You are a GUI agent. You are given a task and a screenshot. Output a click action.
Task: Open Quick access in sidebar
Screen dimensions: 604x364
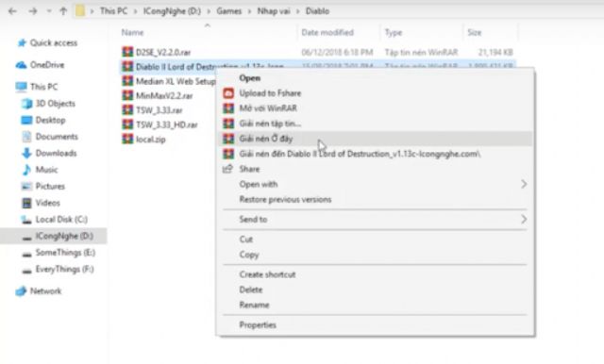click(54, 42)
